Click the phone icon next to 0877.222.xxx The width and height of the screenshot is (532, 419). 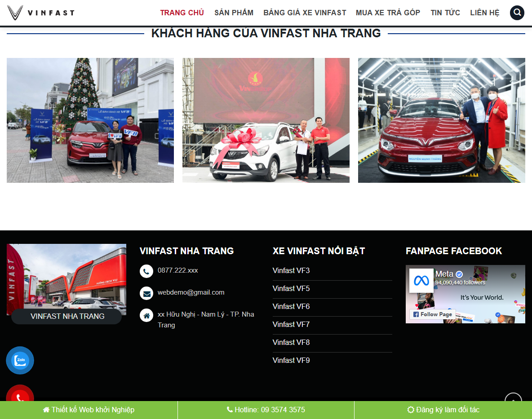[x=146, y=271]
